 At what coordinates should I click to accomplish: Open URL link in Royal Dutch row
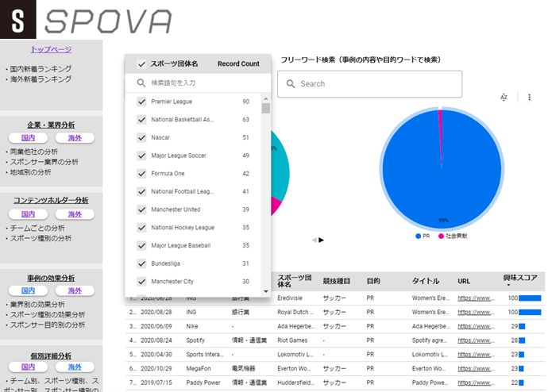tap(476, 312)
